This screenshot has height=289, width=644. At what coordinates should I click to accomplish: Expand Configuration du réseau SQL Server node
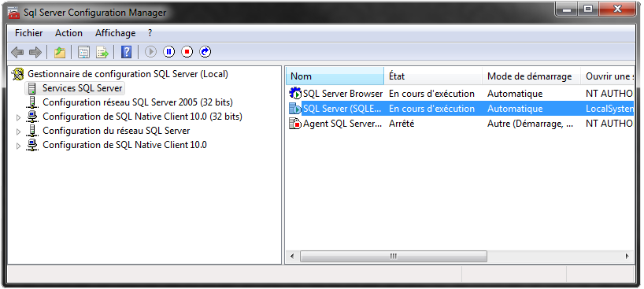point(18,132)
